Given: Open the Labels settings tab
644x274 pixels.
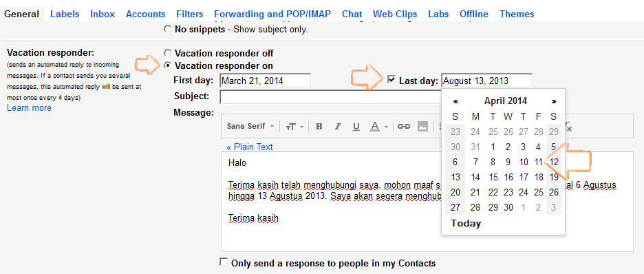Looking at the screenshot, I should [x=65, y=14].
